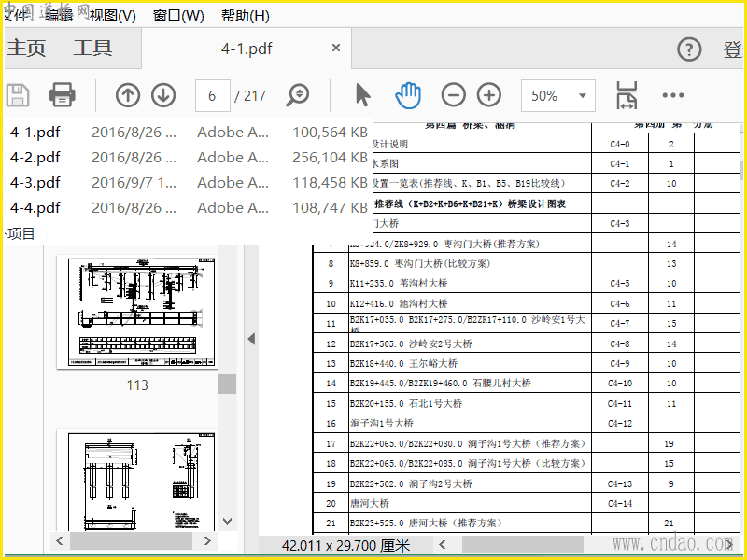Screen dimensions: 747x560
Task: Zoom in with plus button
Action: point(489,95)
